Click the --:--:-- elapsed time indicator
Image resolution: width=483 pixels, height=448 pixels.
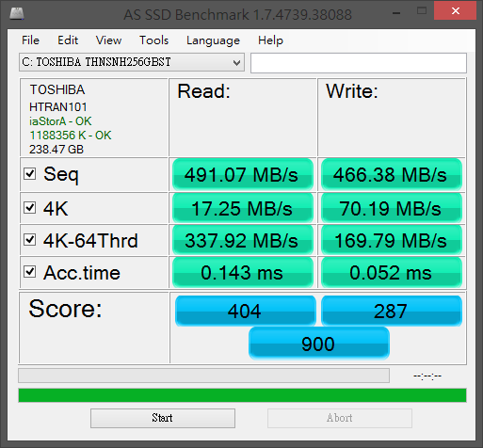427,376
